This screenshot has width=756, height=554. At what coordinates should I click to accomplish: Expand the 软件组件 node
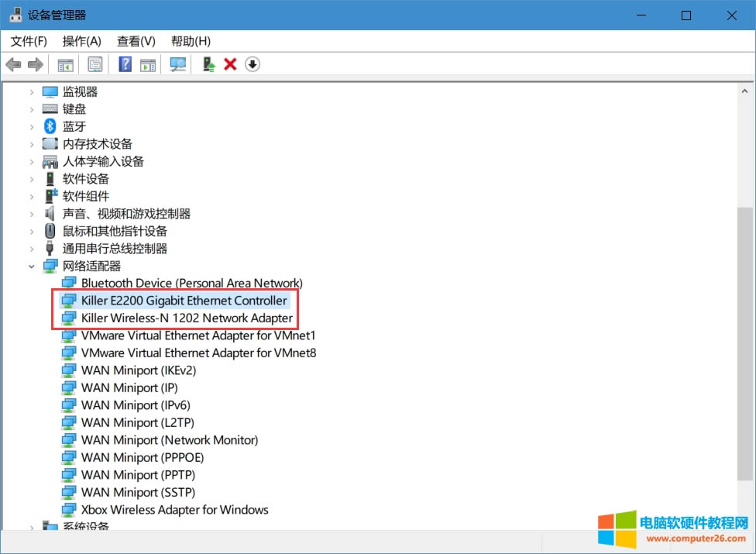[x=32, y=196]
